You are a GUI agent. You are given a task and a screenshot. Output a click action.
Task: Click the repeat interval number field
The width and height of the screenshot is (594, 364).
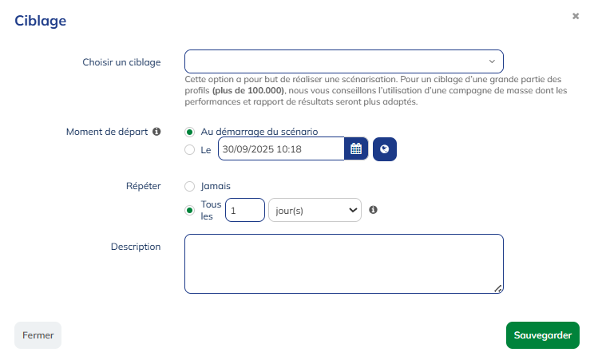(x=245, y=210)
